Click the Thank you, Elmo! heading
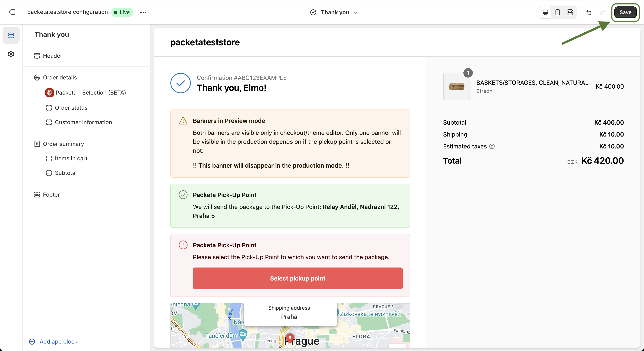644x351 pixels. point(231,88)
